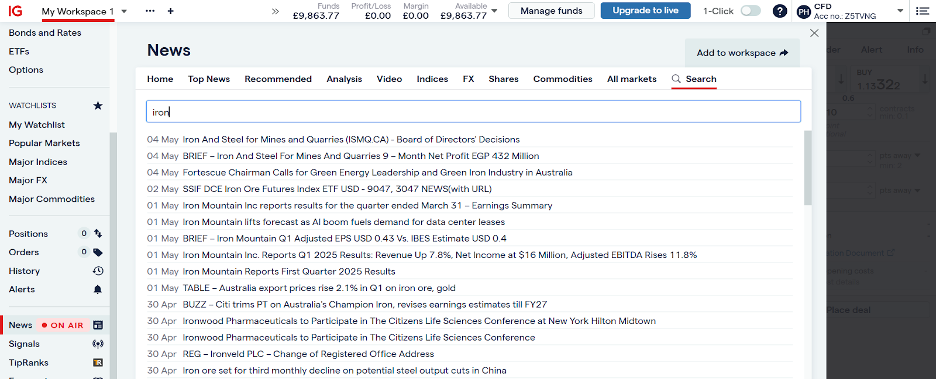936x380 pixels.
Task: Open ETFs in the sidebar
Action: click(19, 51)
